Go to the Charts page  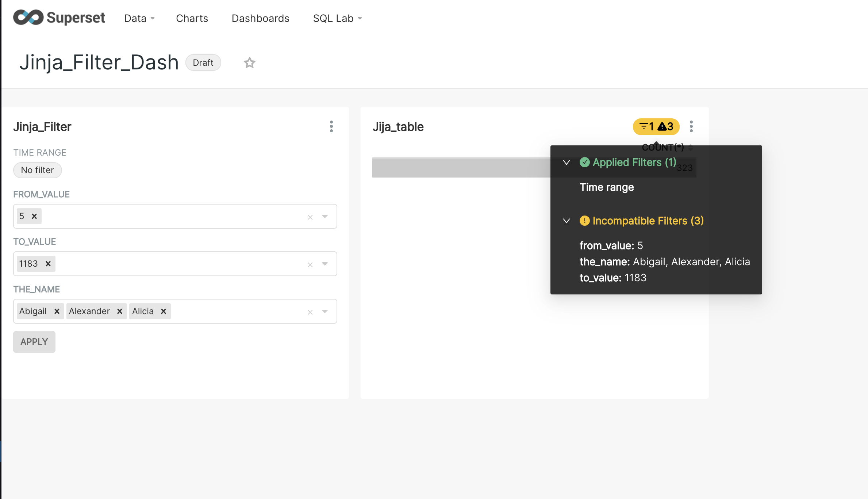point(192,18)
